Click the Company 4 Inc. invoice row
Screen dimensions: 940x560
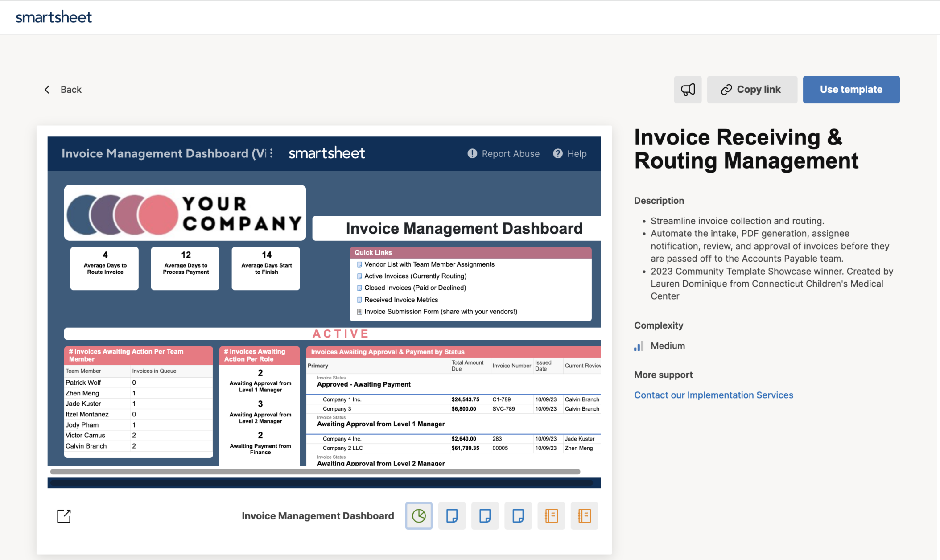(x=454, y=439)
